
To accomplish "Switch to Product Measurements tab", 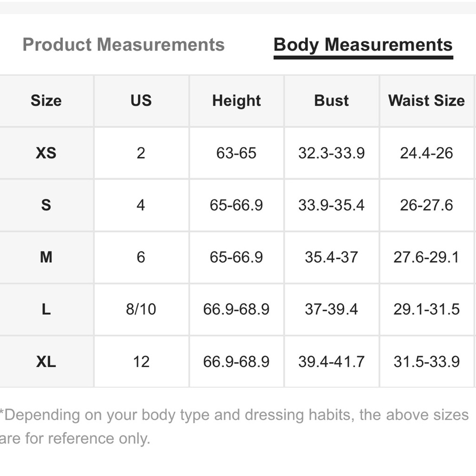I will (124, 45).
